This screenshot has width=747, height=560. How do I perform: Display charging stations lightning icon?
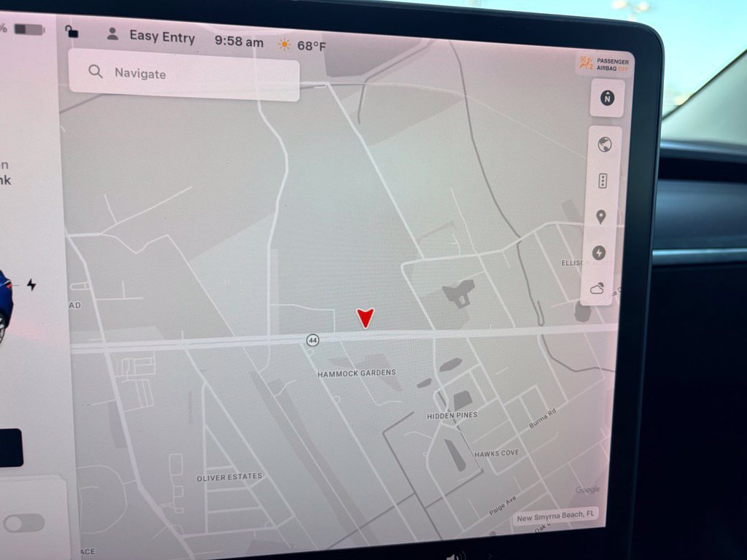(600, 253)
